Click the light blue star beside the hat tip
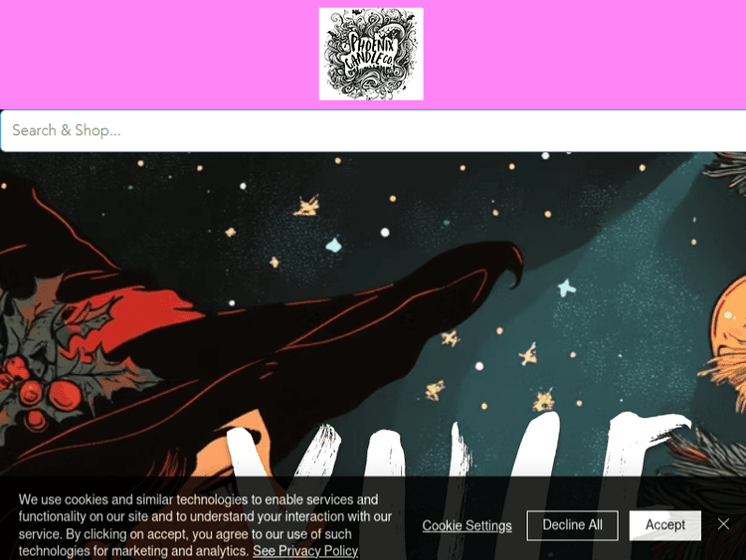Screen dimensions: 746x560 point(566,288)
